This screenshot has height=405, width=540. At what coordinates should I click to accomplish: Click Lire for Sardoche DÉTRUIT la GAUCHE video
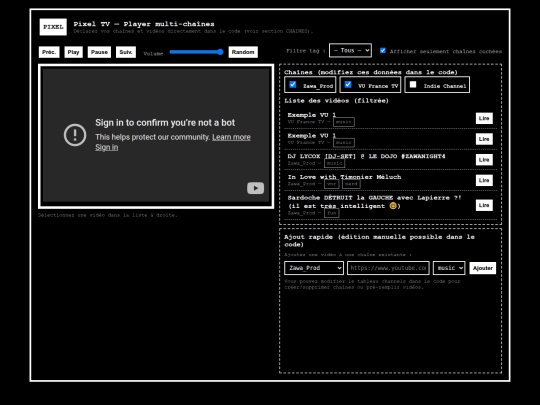[484, 205]
